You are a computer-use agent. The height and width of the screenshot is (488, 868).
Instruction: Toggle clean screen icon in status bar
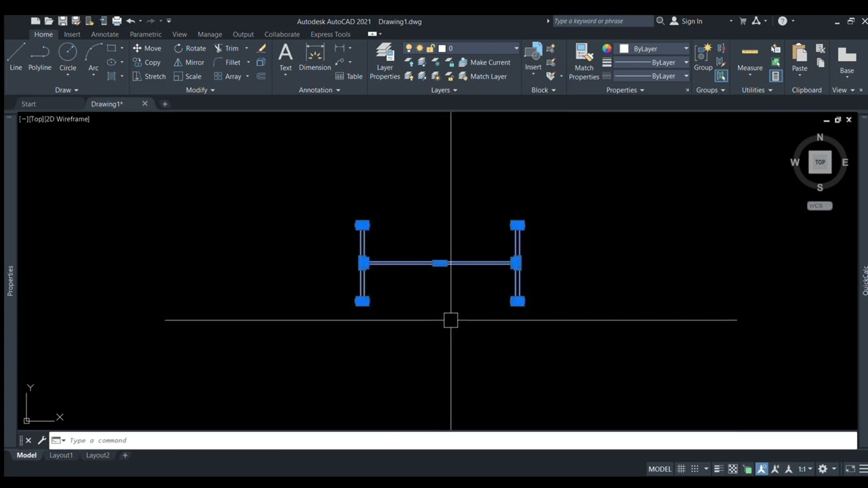850,469
